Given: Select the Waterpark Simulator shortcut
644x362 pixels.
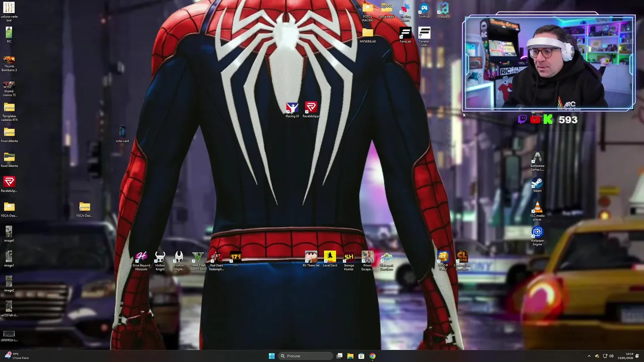Looking at the screenshot, I should coord(386,261).
